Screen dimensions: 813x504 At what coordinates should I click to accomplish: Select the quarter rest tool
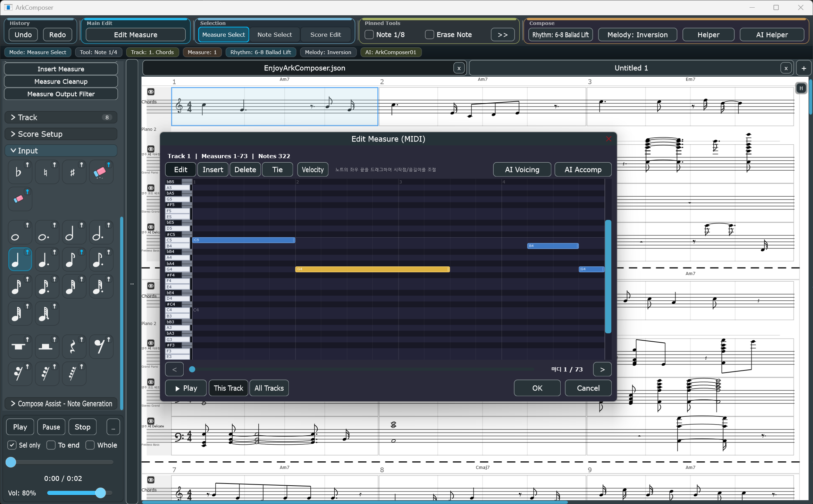click(x=74, y=347)
